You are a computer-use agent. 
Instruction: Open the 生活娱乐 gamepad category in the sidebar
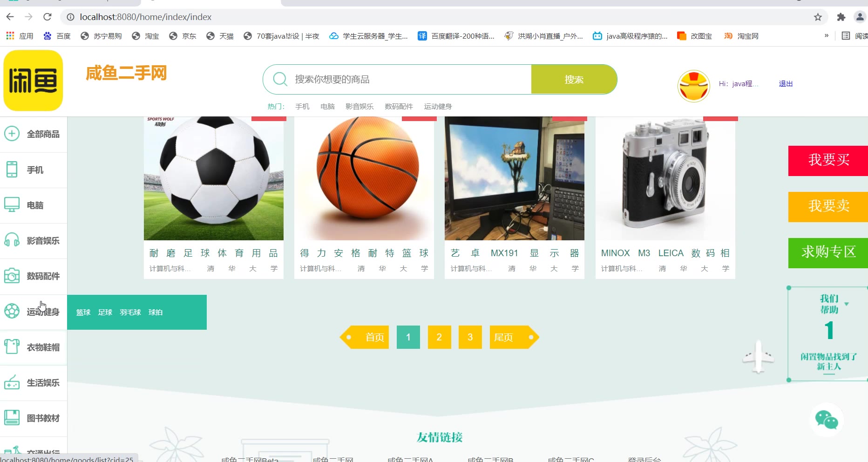(x=34, y=383)
